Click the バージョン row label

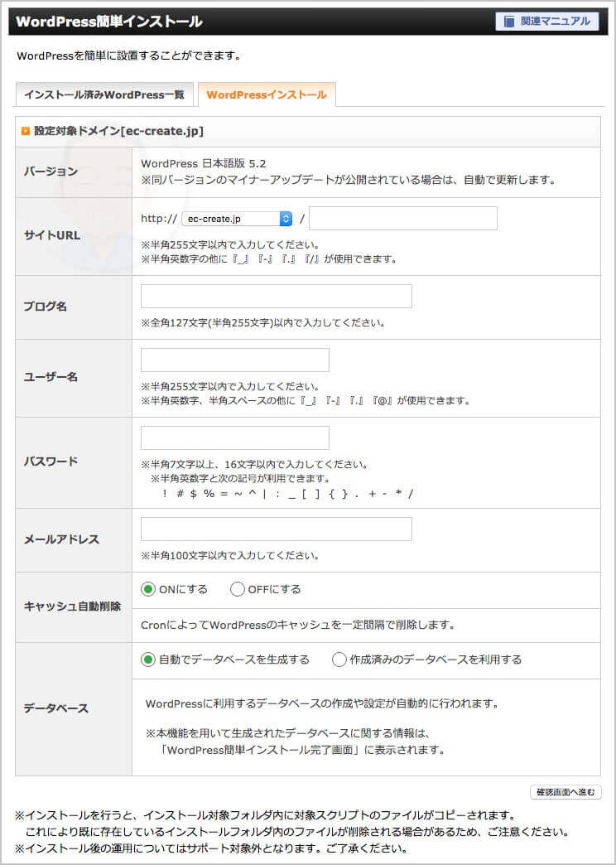coord(51,172)
